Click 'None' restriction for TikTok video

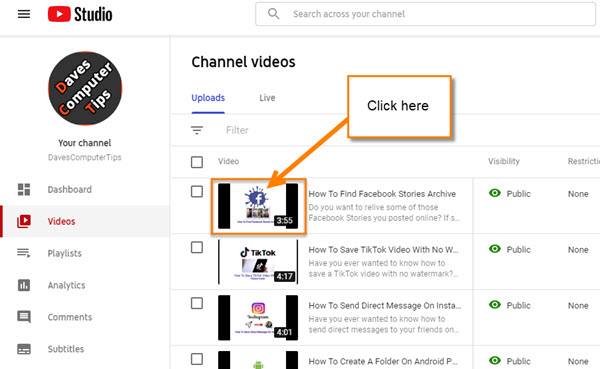(x=578, y=250)
